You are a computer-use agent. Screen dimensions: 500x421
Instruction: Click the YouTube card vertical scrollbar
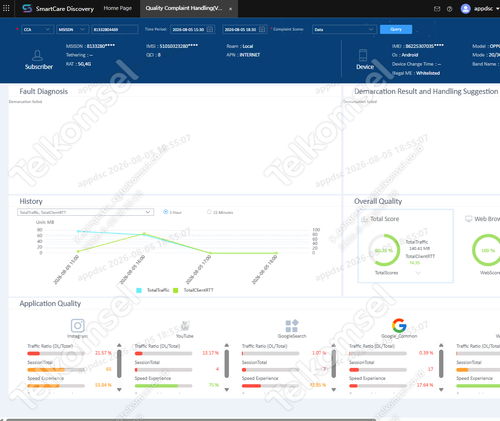[x=227, y=364]
